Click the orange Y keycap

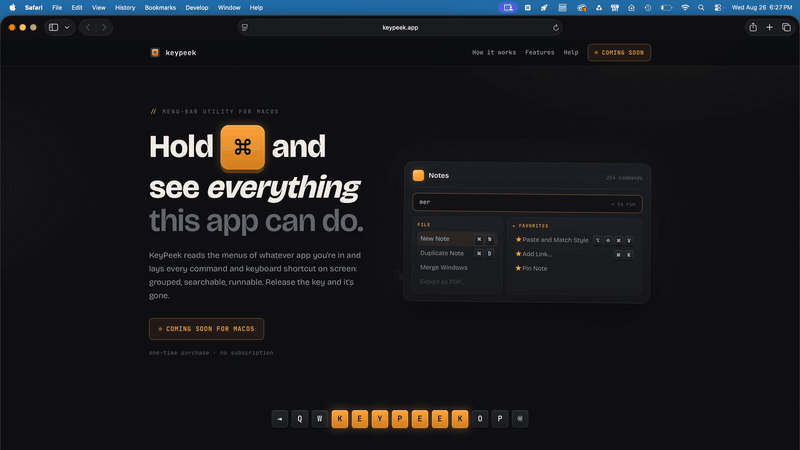380,419
